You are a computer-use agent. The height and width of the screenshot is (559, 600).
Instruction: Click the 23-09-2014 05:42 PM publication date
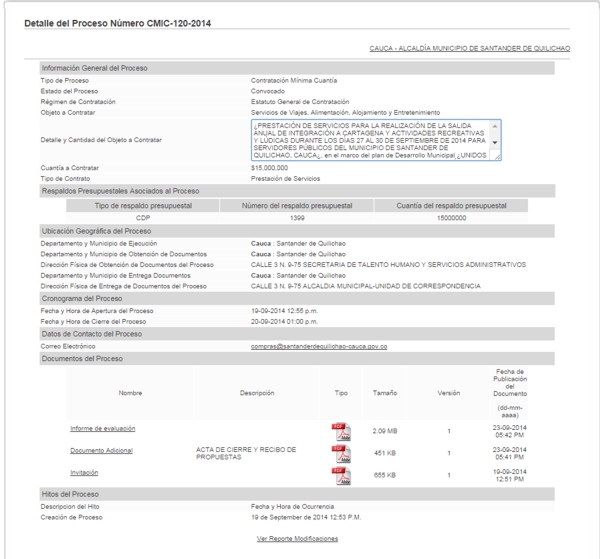click(510, 431)
